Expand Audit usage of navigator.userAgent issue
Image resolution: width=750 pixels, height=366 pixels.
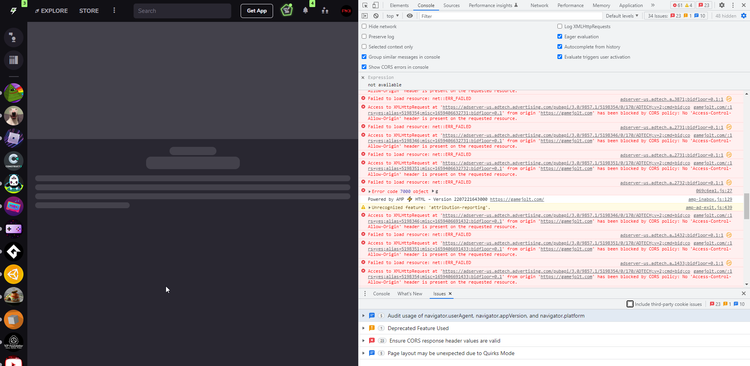click(364, 316)
